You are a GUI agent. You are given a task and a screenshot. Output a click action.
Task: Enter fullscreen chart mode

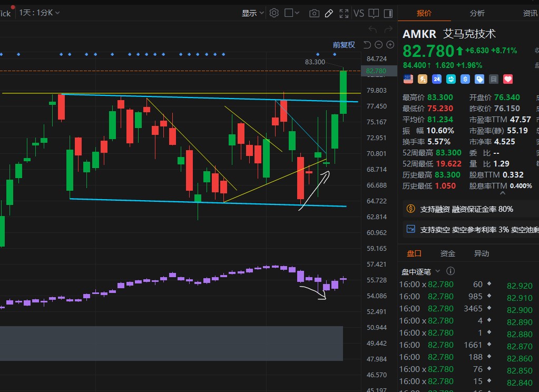click(x=344, y=13)
